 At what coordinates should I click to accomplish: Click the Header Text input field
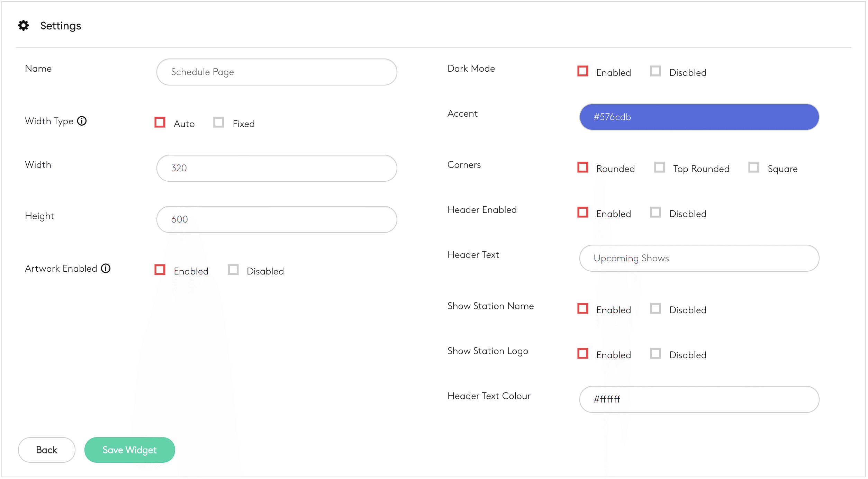pos(699,258)
